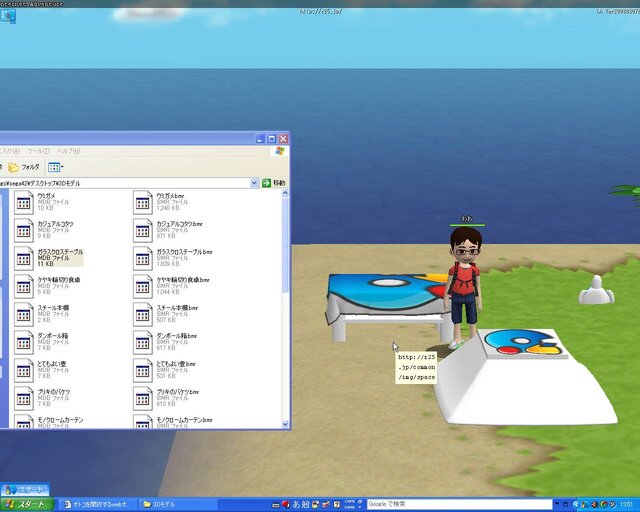Image resolution: width=640 pixels, height=512 pixels.
Task: Click the Explorer window vertical scrollbar
Action: click(x=286, y=300)
